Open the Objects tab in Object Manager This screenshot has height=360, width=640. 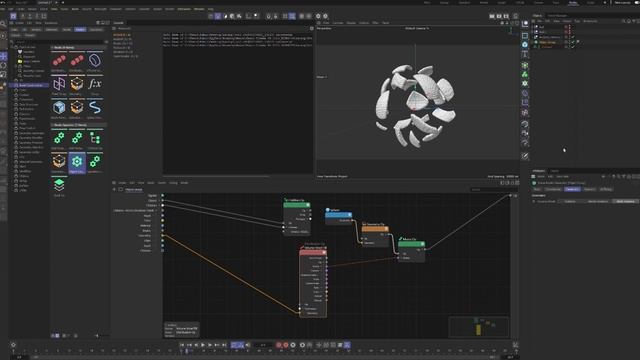(537, 16)
